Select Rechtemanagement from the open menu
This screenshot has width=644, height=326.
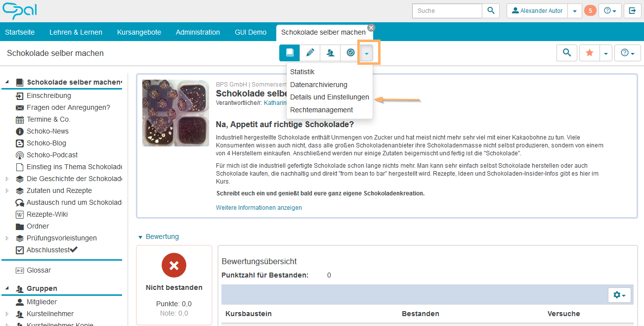(321, 110)
